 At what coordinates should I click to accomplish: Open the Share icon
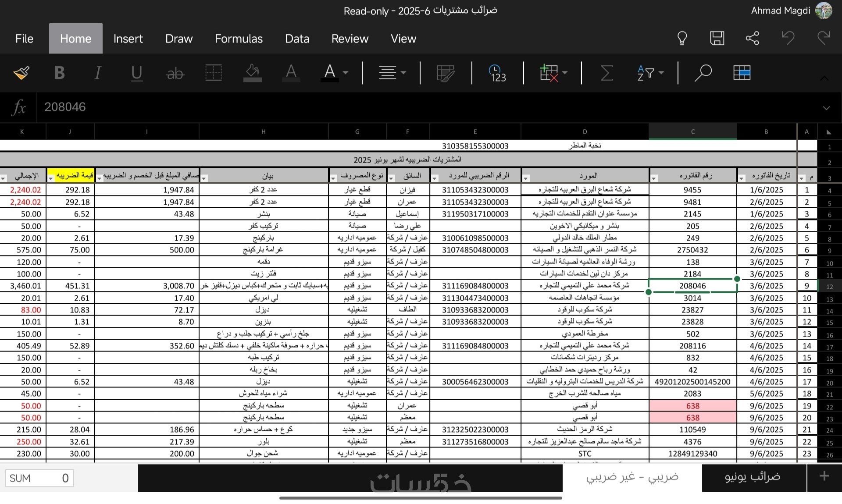(753, 39)
